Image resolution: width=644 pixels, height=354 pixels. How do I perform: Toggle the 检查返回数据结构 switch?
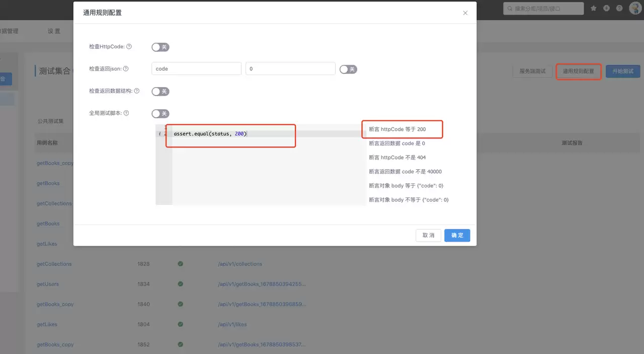pos(160,91)
